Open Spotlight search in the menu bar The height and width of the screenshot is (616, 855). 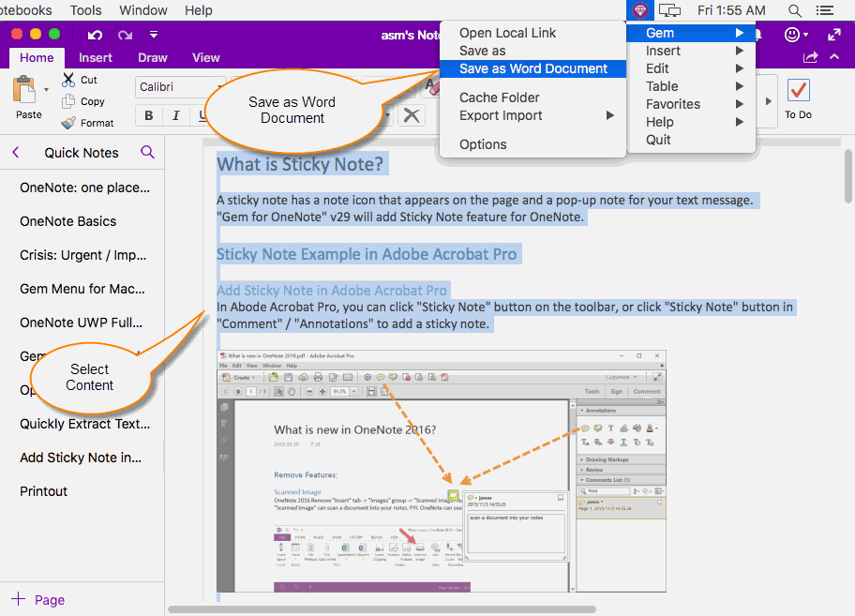[794, 10]
